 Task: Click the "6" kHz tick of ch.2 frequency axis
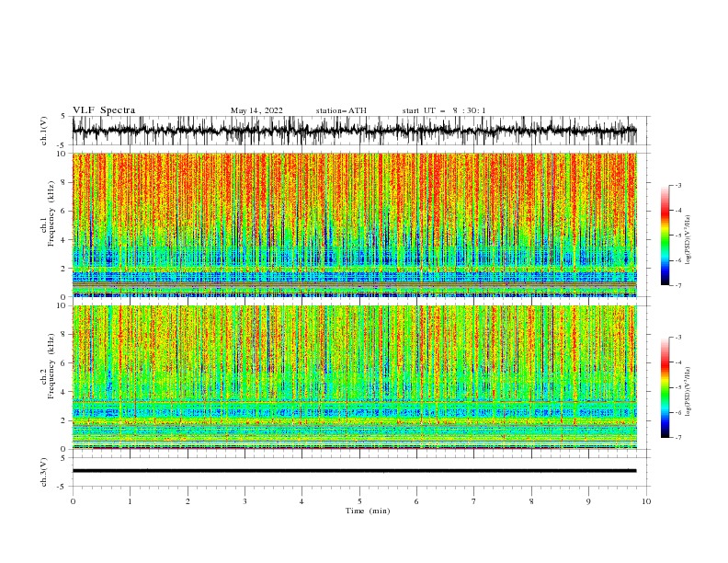coord(63,363)
